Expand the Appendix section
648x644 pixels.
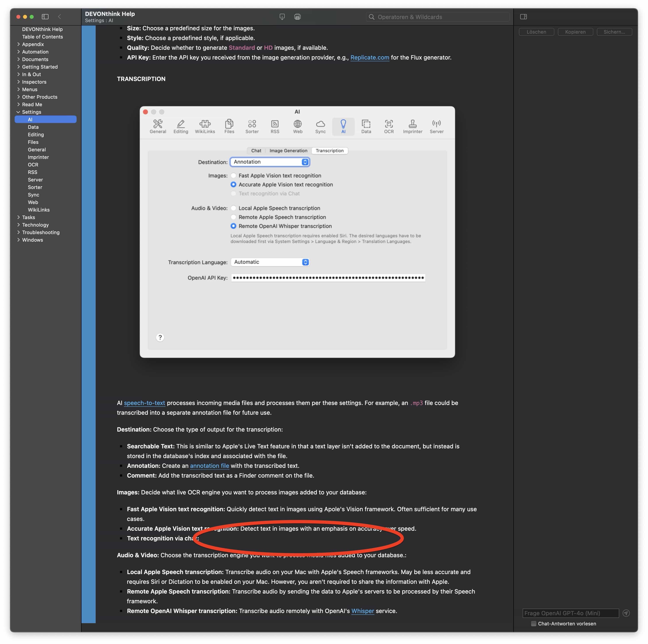tap(18, 44)
